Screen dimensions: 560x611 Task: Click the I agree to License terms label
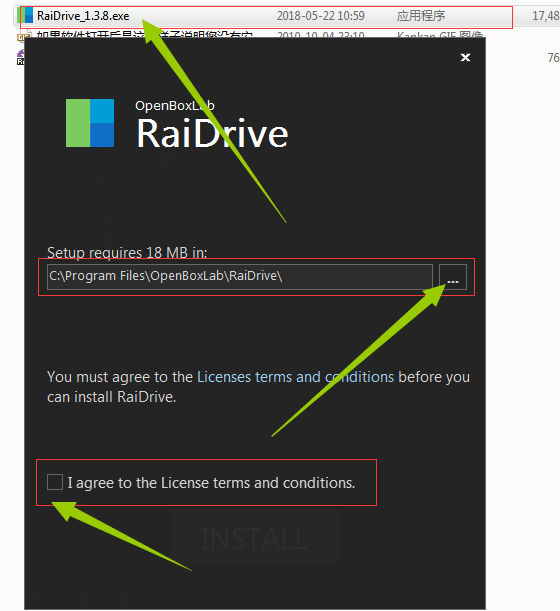click(211, 483)
